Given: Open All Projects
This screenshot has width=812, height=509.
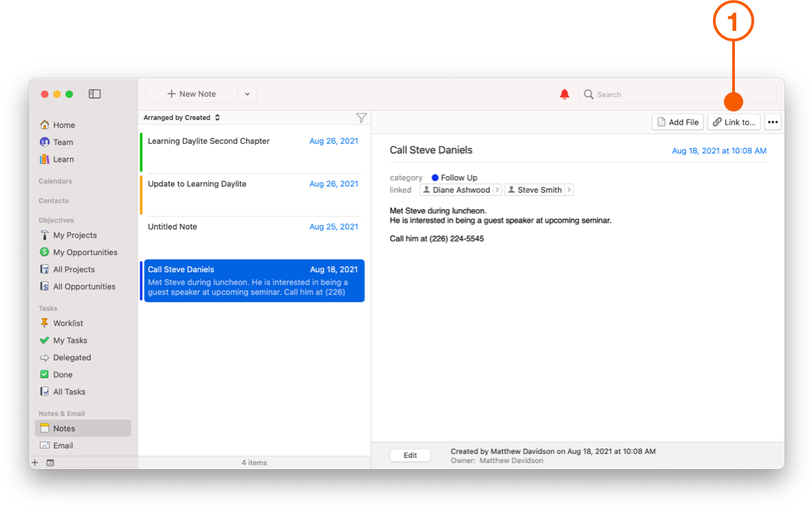Looking at the screenshot, I should [72, 269].
